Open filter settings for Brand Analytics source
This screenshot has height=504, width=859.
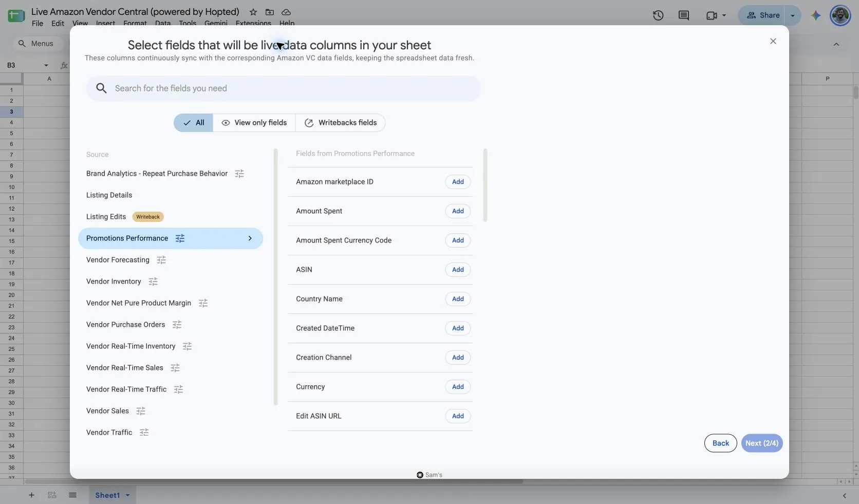239,174
